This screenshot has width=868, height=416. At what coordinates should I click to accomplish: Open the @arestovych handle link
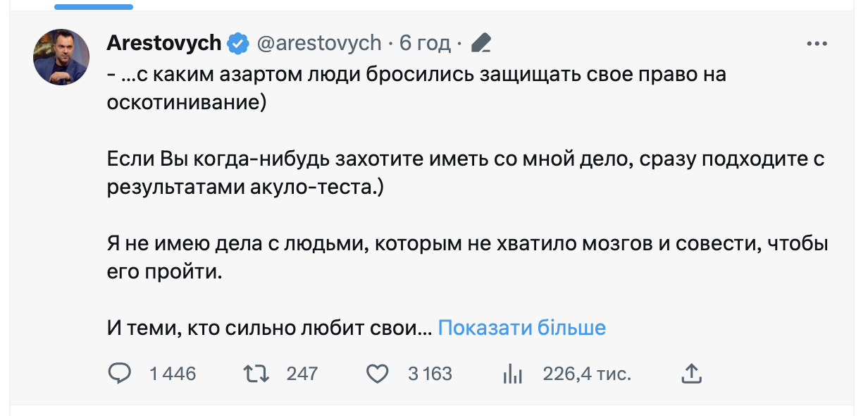coord(318,44)
